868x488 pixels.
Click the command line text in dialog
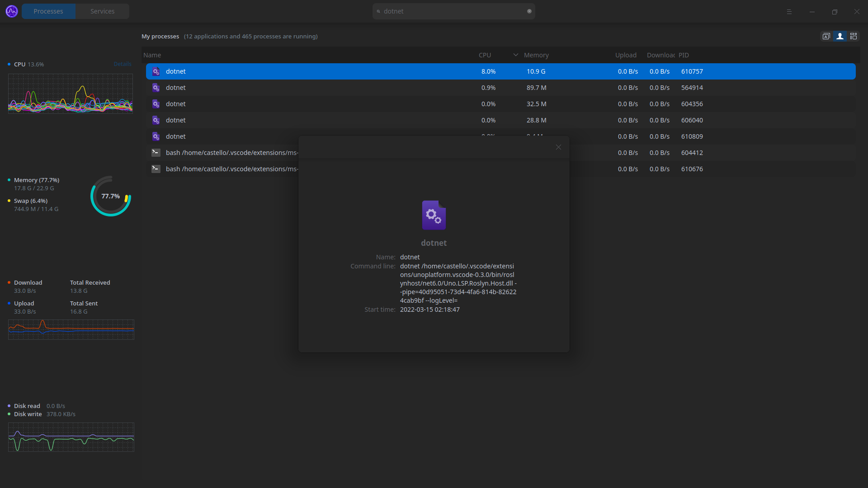tap(458, 283)
